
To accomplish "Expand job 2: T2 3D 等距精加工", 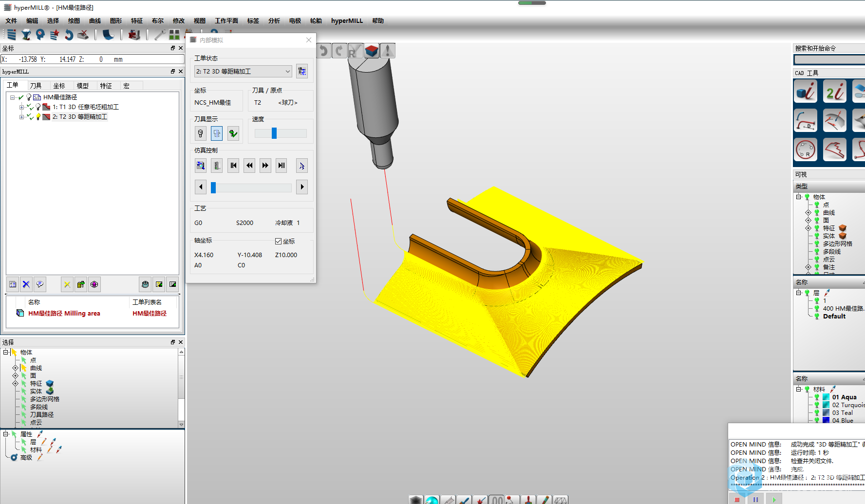I will [x=21, y=117].
